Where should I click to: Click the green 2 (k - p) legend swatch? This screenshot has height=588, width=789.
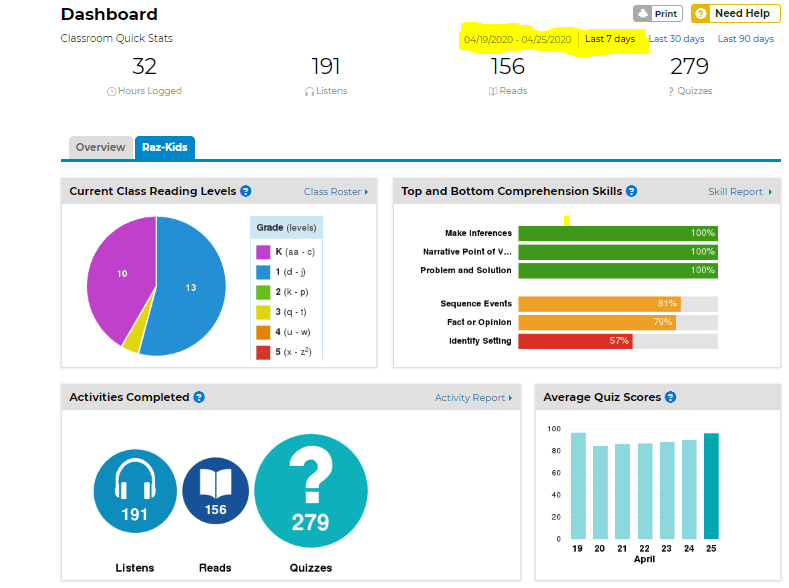263,292
